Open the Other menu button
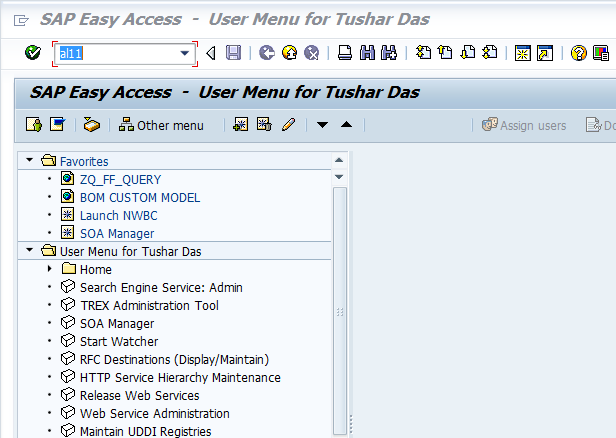 (x=161, y=125)
